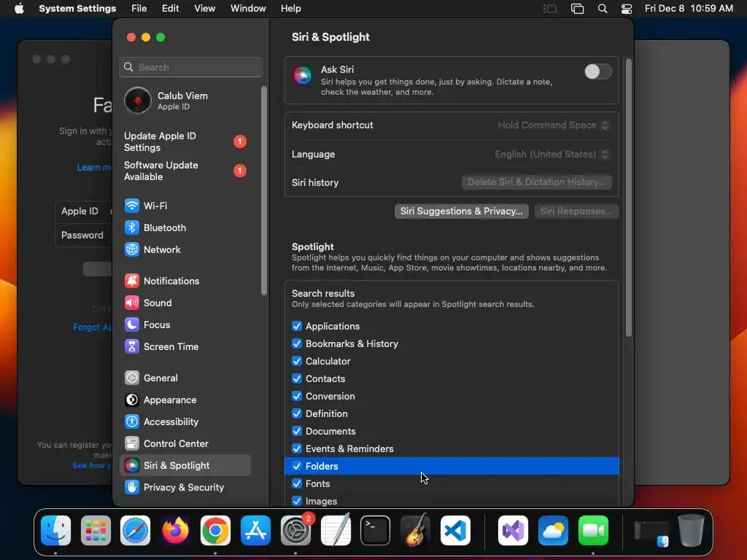747x560 pixels.
Task: Open Trash in the Dock
Action: pyautogui.click(x=691, y=531)
